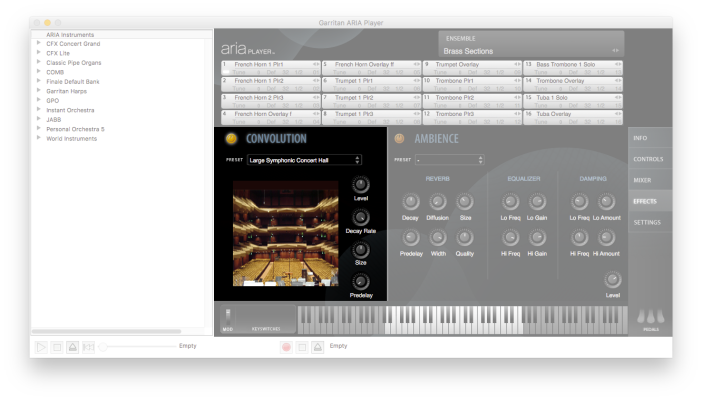Open the Ambience preset dropdown
This screenshot has height=400, width=702.
pos(449,160)
